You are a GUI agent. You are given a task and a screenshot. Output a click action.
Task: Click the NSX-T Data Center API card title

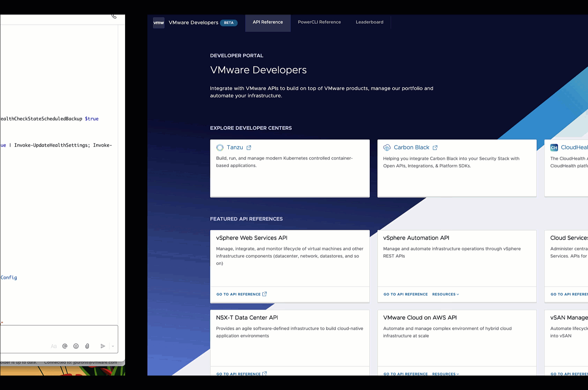point(247,318)
